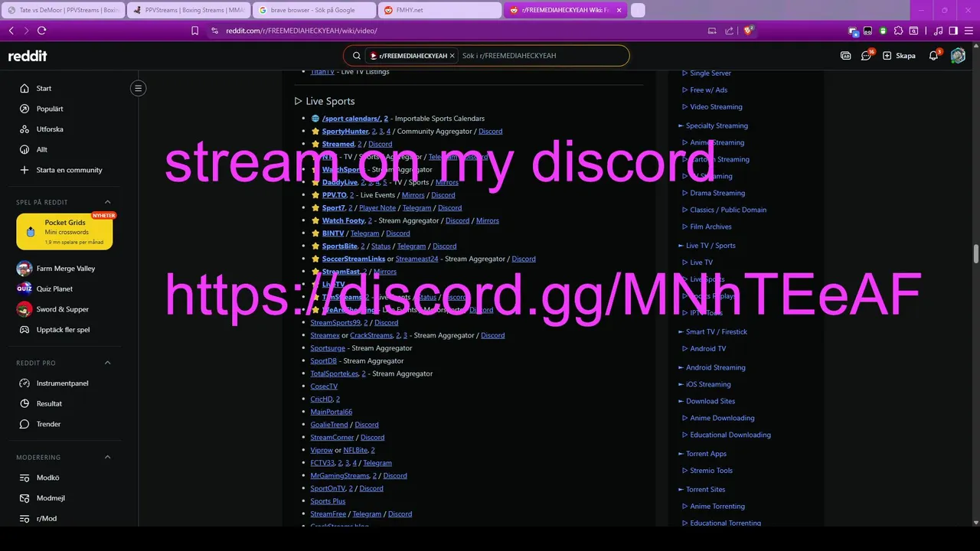Switch to the PPVStreams Boxing Streams tab

pyautogui.click(x=188, y=10)
